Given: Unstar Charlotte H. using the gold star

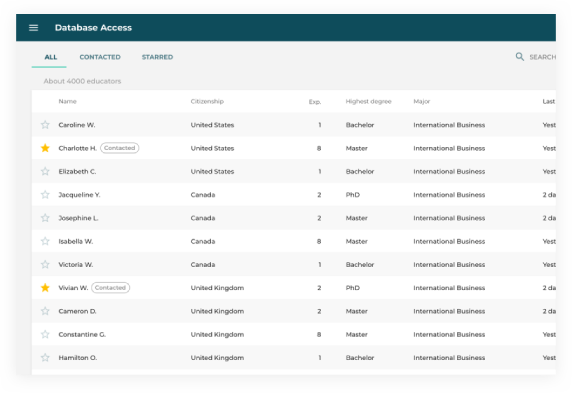Looking at the screenshot, I should [45, 148].
